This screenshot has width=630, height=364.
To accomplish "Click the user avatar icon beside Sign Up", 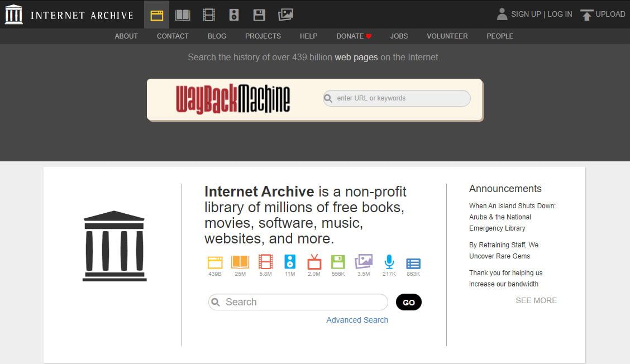I will (502, 14).
